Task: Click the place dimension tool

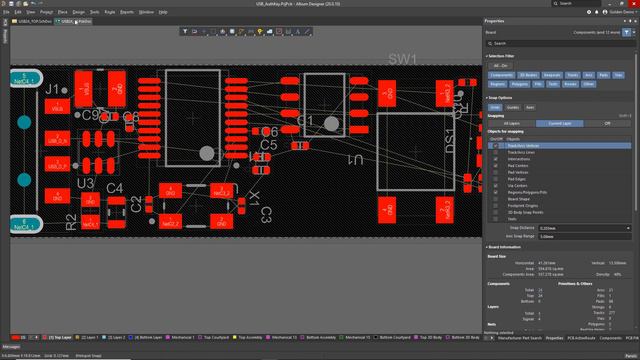Action: point(288,31)
